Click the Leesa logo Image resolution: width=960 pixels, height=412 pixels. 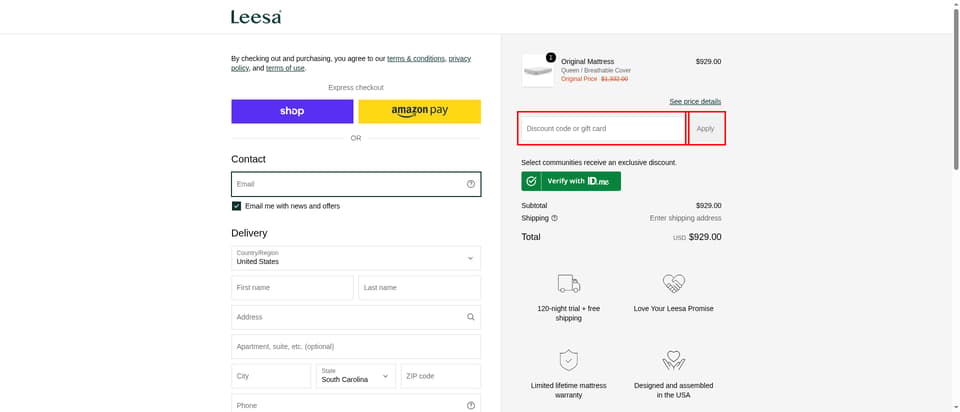coord(256,17)
